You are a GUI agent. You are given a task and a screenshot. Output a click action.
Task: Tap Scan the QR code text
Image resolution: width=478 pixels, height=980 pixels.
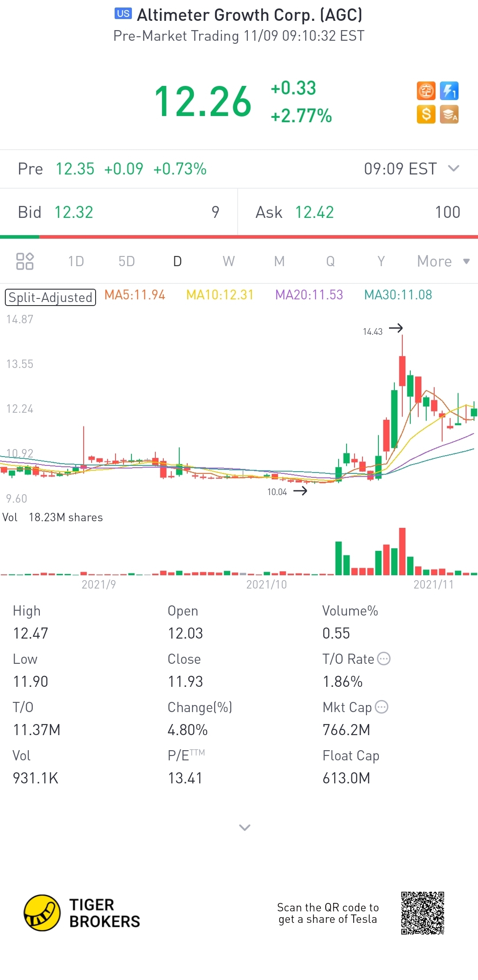coord(328,913)
